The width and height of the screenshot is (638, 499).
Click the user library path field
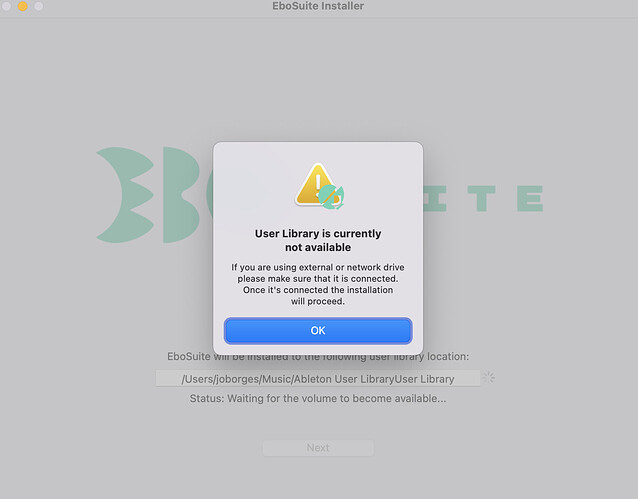pyautogui.click(x=318, y=379)
